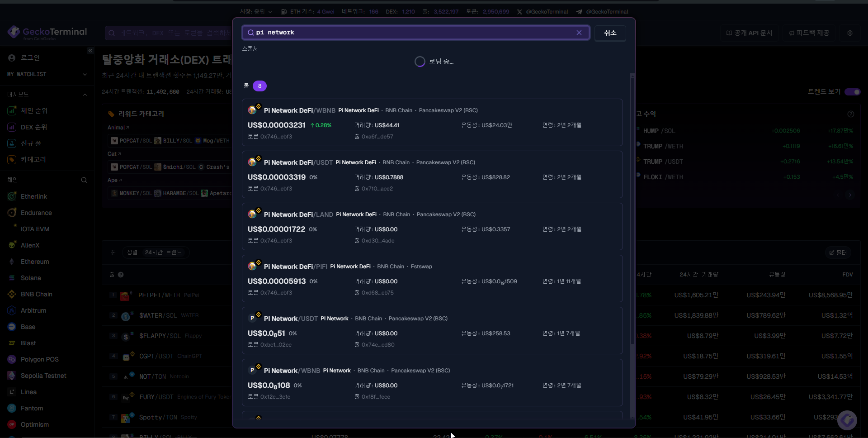Viewport: 868px width, 438px height.
Task: Open the @GeckoTerminal Telegram link
Action: (x=602, y=12)
